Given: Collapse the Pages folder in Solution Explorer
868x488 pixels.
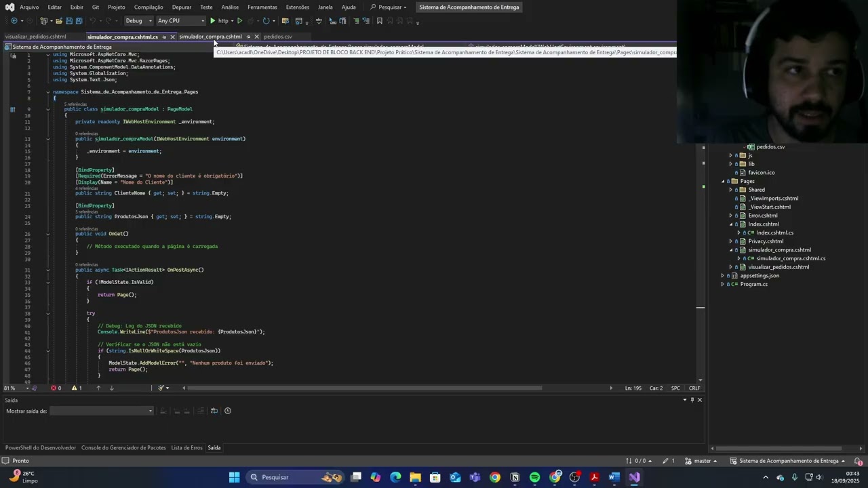Looking at the screenshot, I should tap(723, 182).
